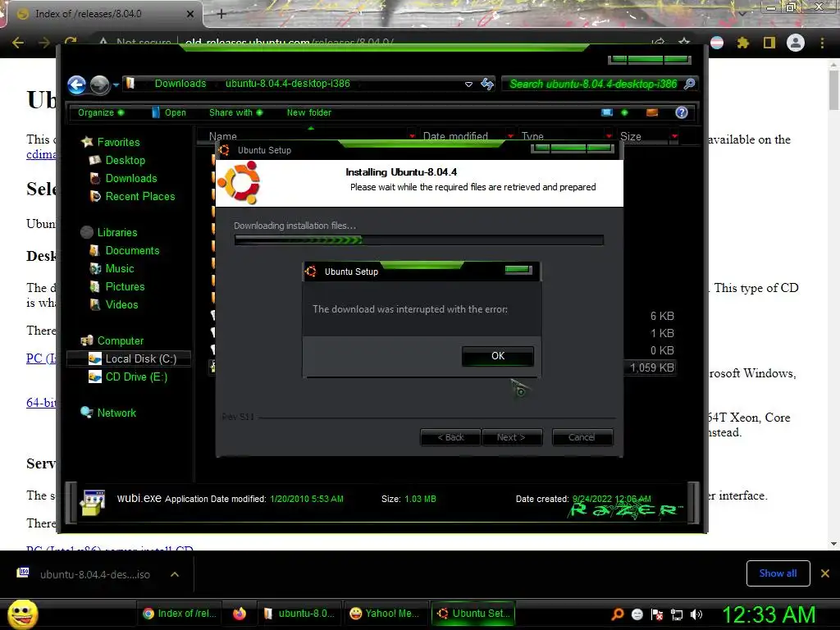Viewport: 840px width, 630px height.
Task: Click the Chrome back arrow
Action: click(x=18, y=43)
